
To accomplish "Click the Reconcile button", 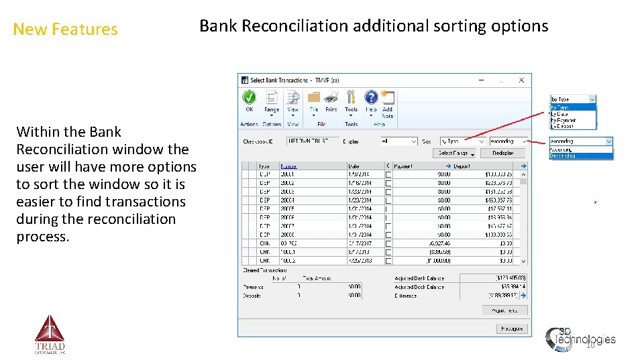I will point(512,328).
